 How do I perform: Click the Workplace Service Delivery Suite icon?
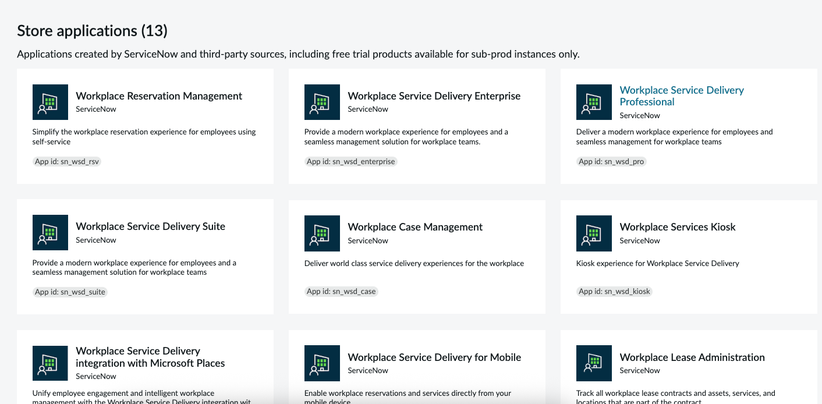point(51,233)
